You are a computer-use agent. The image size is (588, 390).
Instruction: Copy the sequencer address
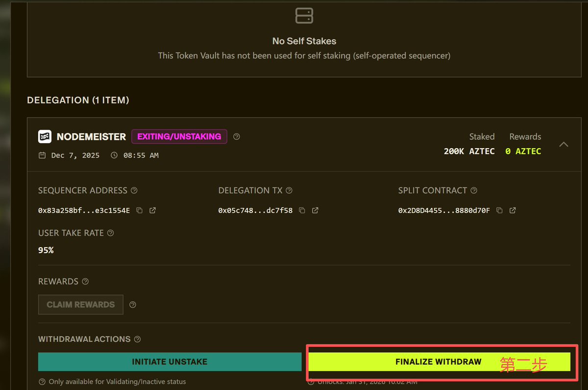tap(140, 210)
